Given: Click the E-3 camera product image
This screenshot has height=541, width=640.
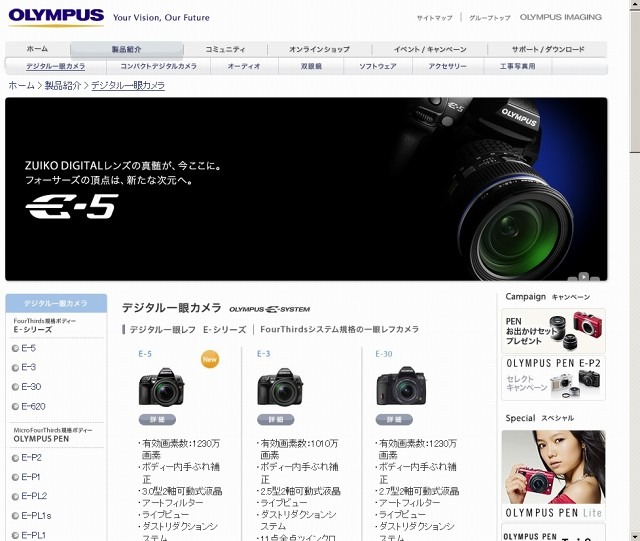Looking at the screenshot, I should tap(280, 387).
